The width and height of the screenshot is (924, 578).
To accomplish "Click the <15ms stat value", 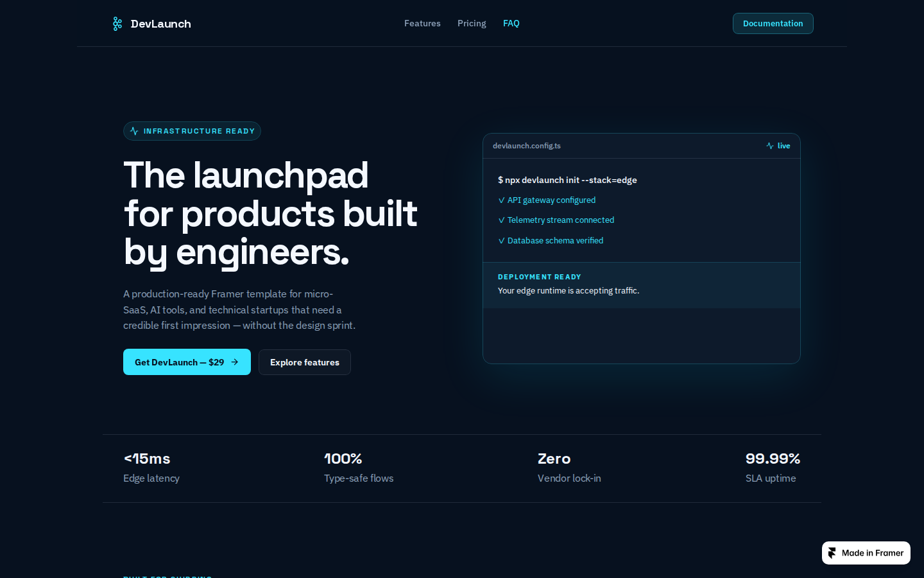I will [x=147, y=459].
